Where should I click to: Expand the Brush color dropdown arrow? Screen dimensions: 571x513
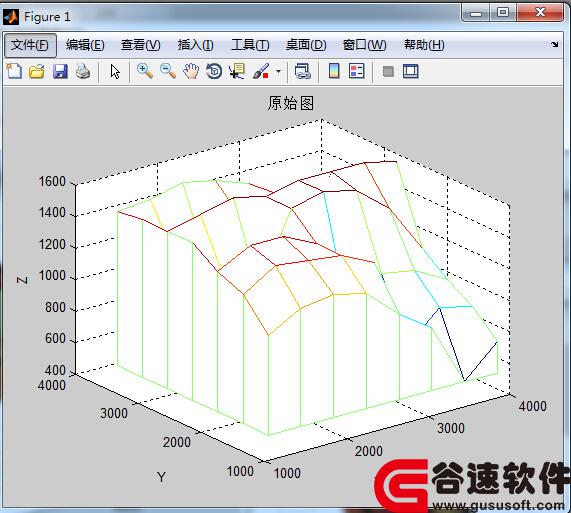pyautogui.click(x=278, y=71)
